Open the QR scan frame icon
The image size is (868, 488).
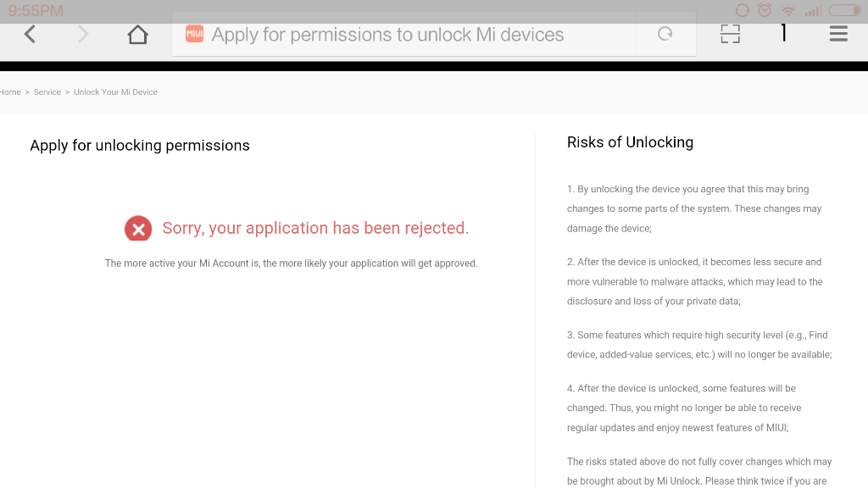coord(730,34)
